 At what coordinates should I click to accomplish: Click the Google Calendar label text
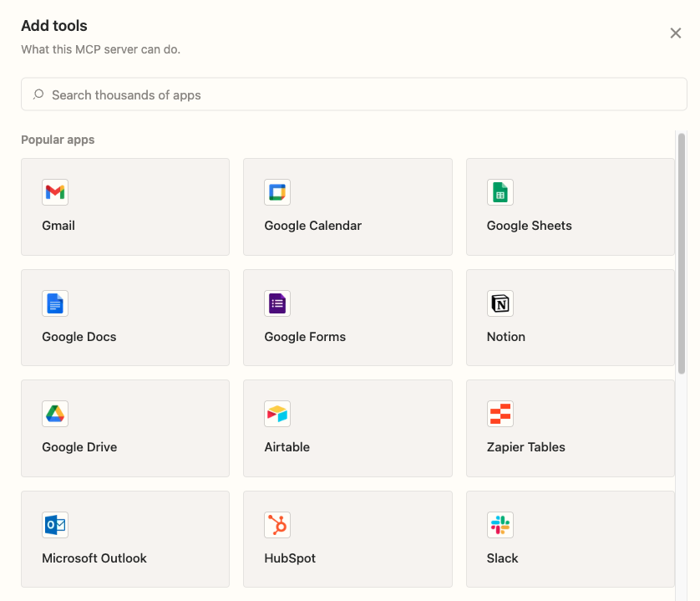[313, 226]
